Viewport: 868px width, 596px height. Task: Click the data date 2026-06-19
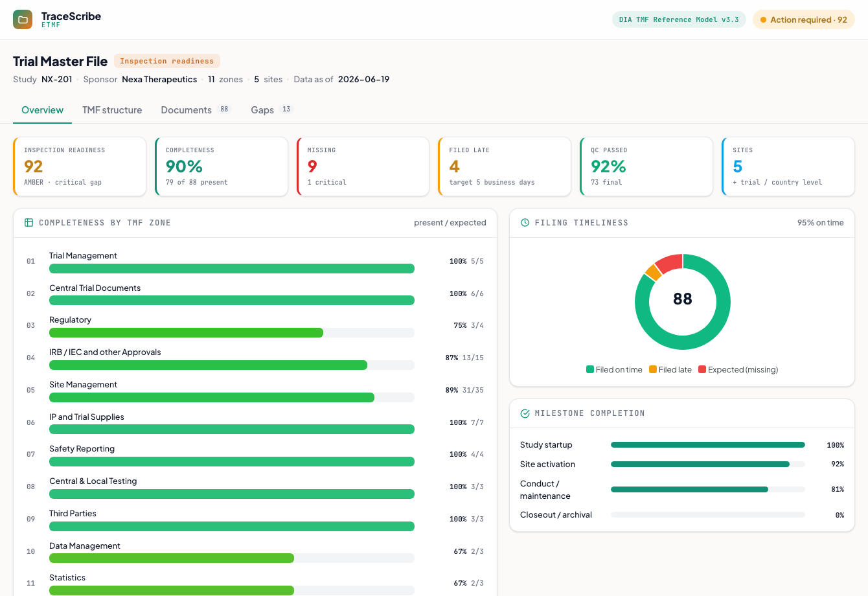coord(363,80)
